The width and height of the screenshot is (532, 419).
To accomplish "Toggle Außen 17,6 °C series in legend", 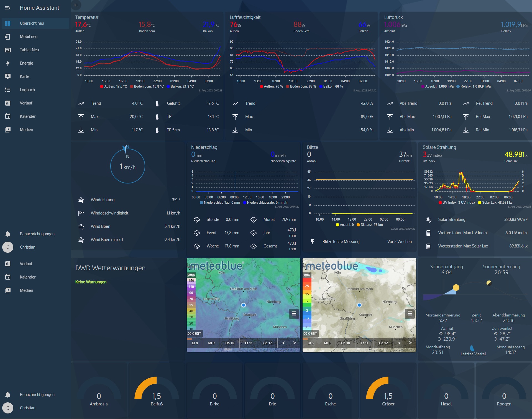I will pyautogui.click(x=114, y=86).
